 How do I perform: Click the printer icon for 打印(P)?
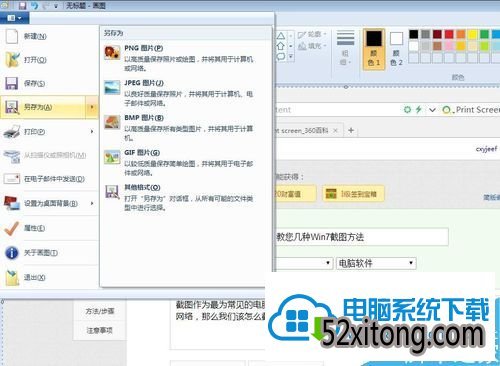pos(12,132)
